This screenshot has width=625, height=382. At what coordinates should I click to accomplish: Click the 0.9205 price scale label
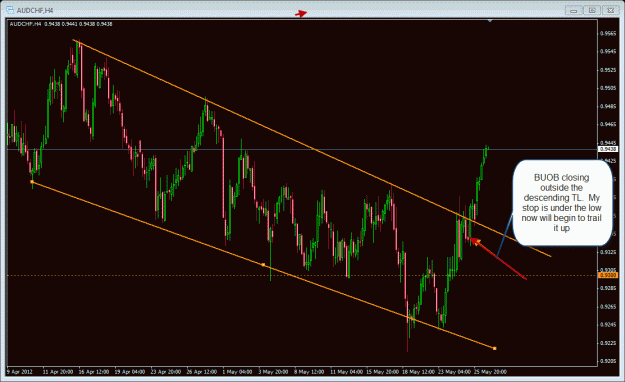point(608,361)
